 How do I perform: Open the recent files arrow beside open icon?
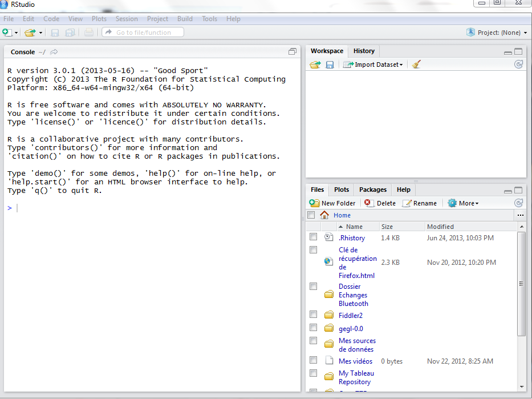pyautogui.click(x=40, y=33)
